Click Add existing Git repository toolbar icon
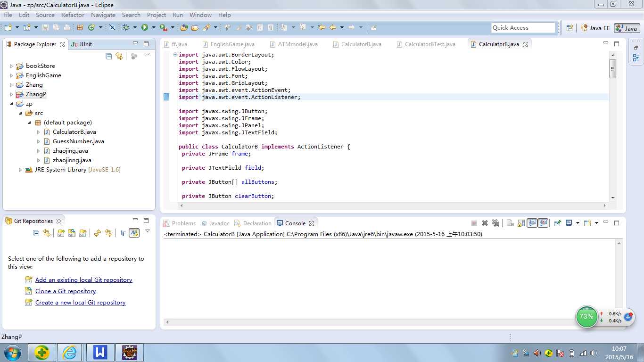The width and height of the screenshot is (644, 362). tap(61, 233)
